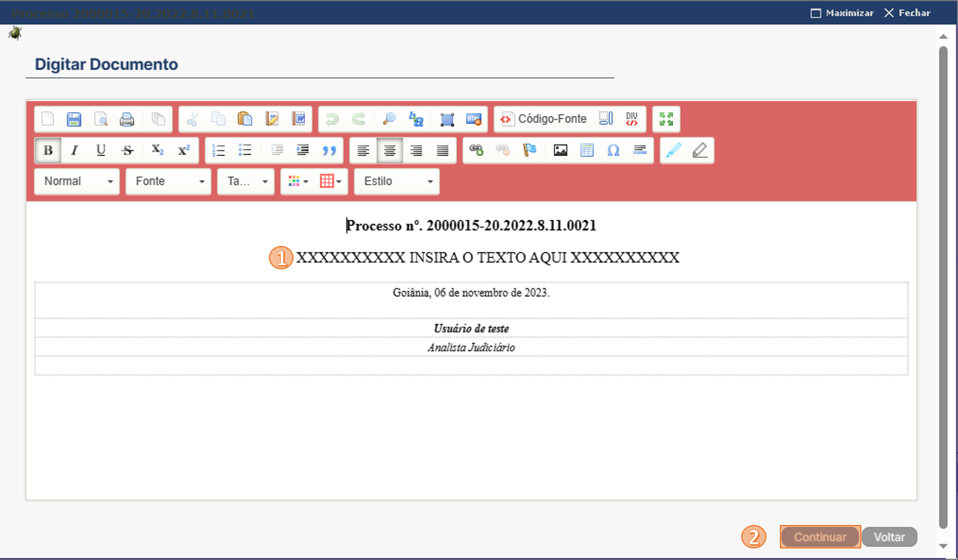Click Maximizar in the title bar
The image size is (958, 560).
click(x=842, y=13)
